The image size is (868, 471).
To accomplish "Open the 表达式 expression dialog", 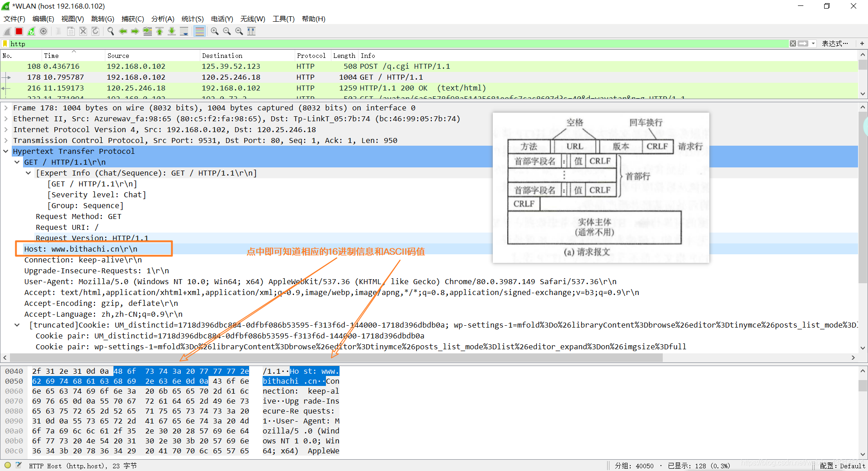I will [835, 43].
